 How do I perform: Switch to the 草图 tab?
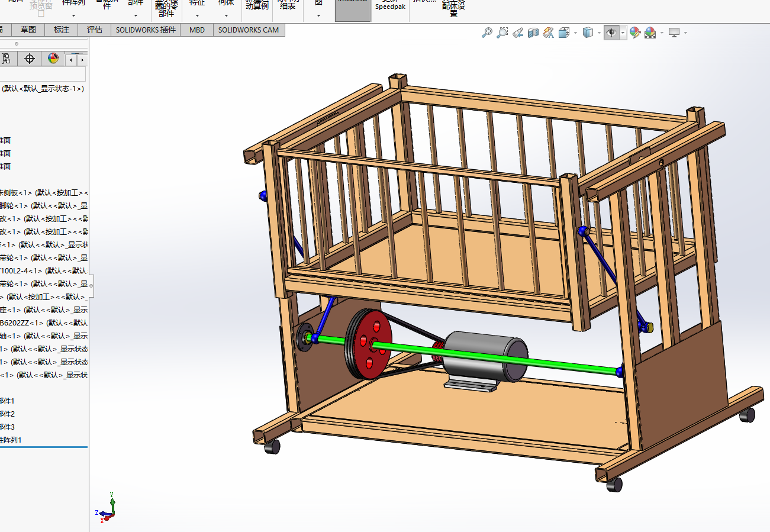[28, 30]
